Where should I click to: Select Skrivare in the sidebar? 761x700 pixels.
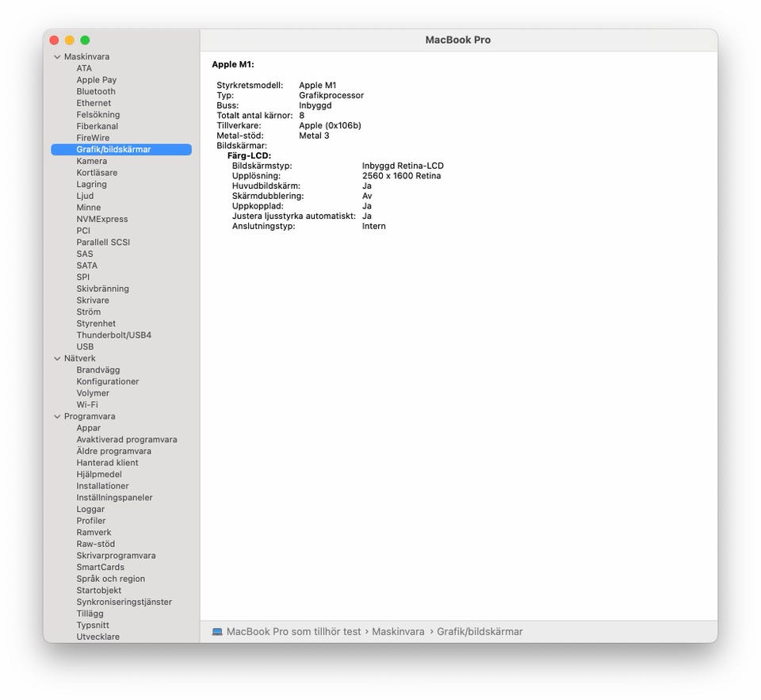[x=93, y=300]
